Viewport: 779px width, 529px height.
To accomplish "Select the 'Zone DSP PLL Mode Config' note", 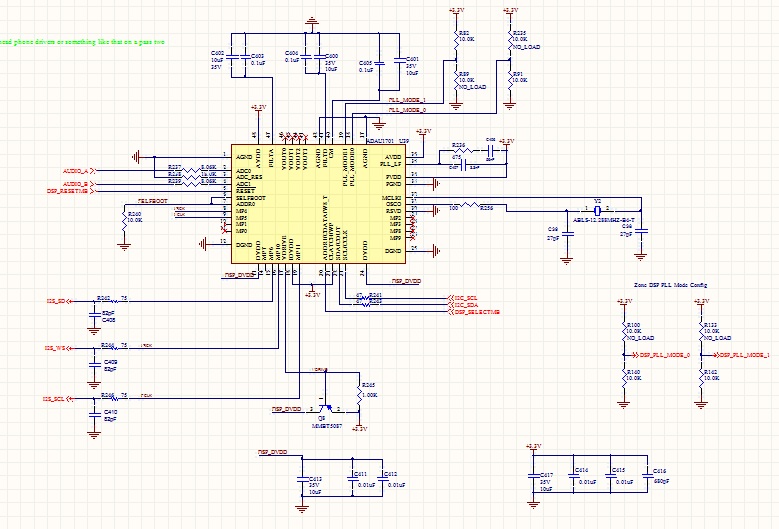I will (670, 285).
